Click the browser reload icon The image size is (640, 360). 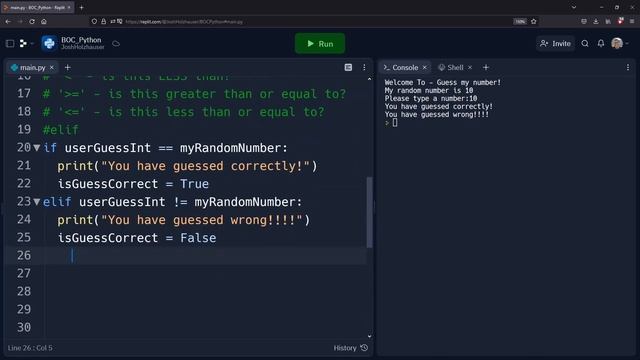click(x=32, y=21)
